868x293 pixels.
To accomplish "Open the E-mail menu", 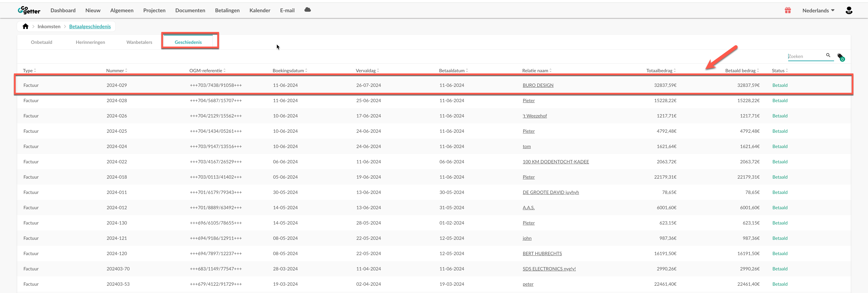I will coord(287,11).
